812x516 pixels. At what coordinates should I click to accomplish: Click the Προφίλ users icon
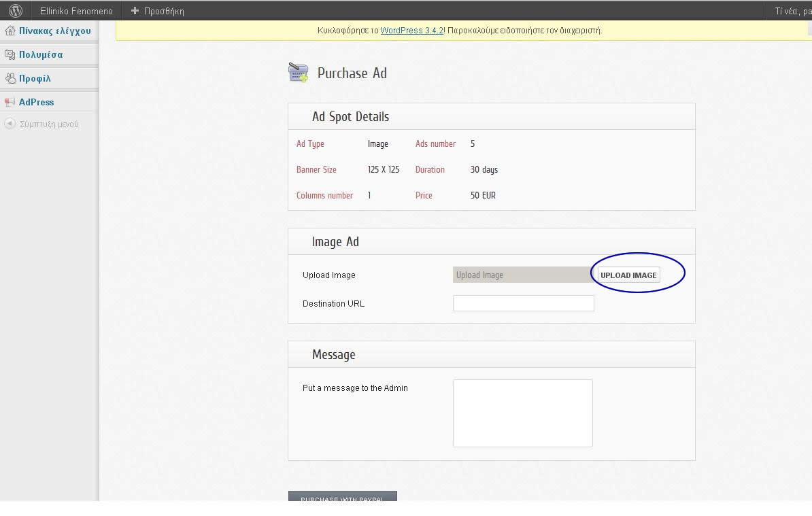10,78
